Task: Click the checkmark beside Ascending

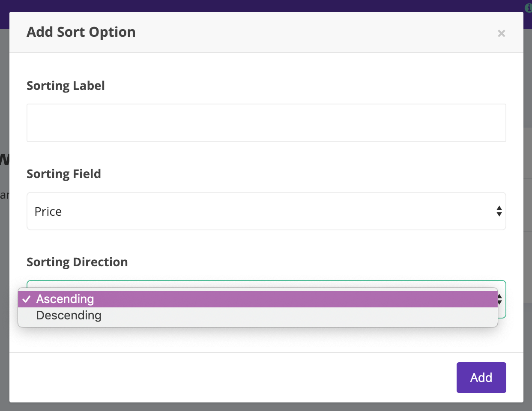Action: point(27,299)
